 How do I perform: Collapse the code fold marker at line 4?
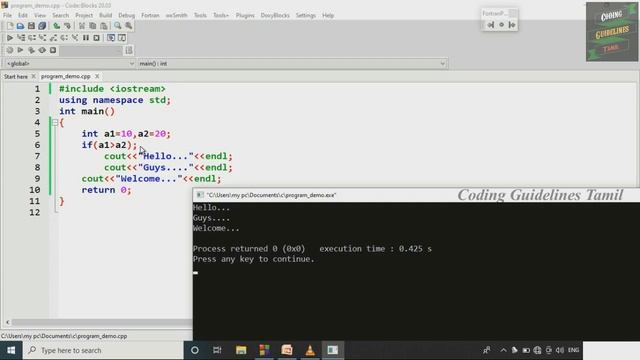point(55,122)
